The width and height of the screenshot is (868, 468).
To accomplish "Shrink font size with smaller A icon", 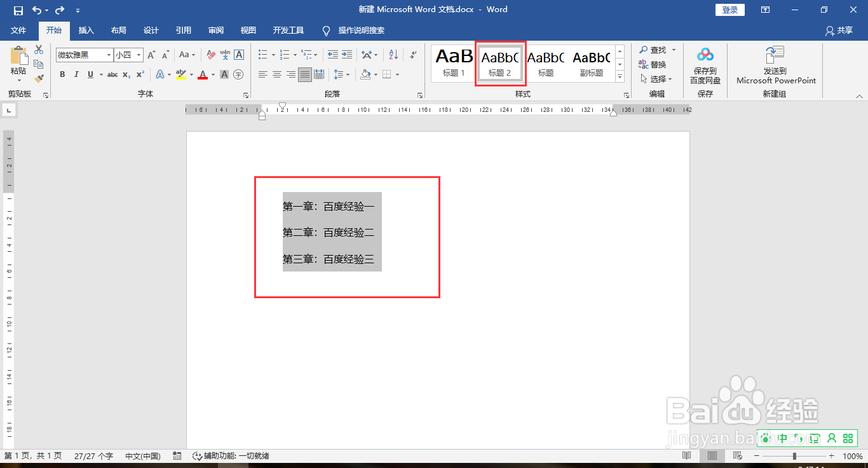I will coord(165,55).
